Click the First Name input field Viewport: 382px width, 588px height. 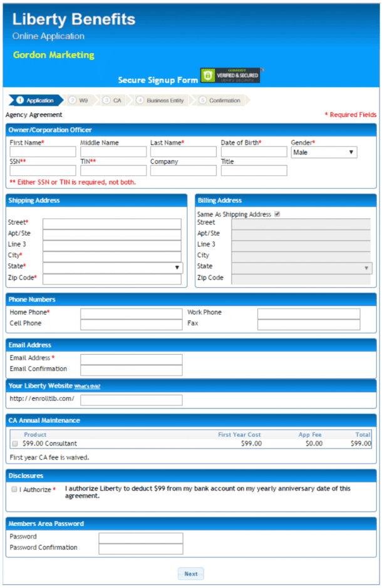[x=43, y=152]
